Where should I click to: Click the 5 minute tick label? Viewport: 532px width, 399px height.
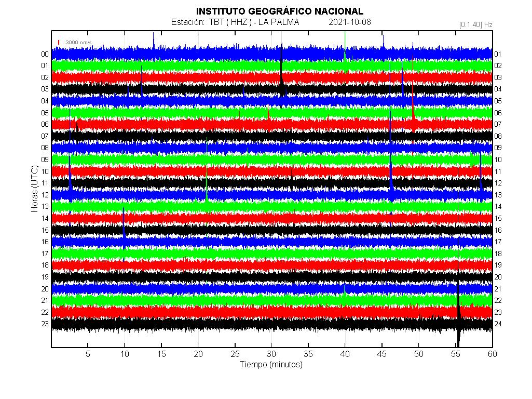point(88,354)
